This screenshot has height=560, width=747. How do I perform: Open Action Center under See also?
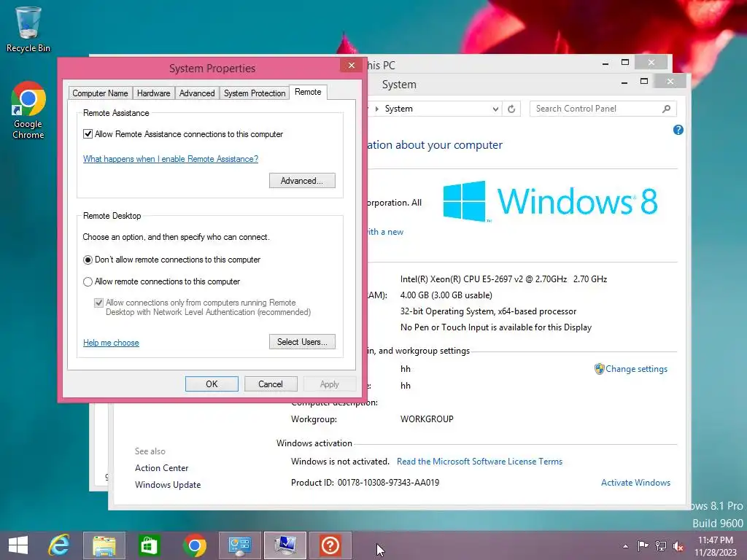coord(161,467)
